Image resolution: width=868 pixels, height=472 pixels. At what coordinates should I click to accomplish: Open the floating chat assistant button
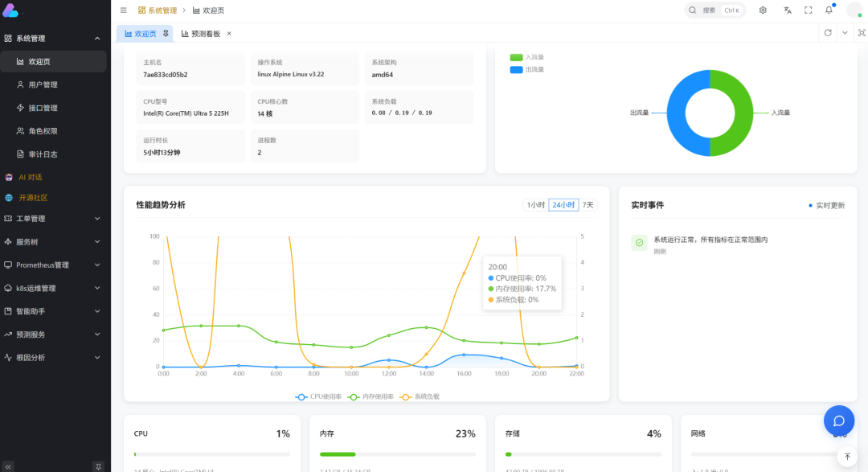point(838,421)
